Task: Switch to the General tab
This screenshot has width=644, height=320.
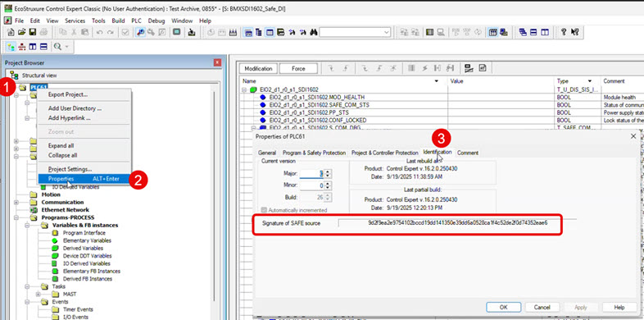Action: click(267, 153)
